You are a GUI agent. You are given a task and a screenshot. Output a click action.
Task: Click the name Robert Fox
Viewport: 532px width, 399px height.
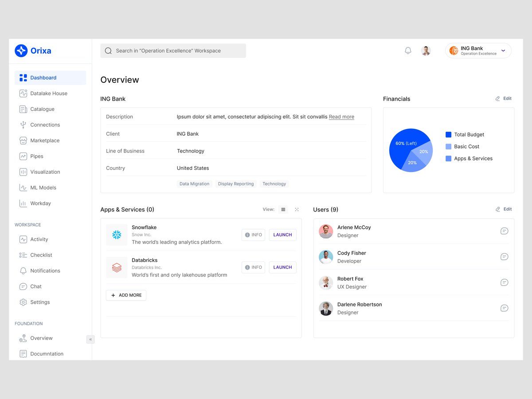pyautogui.click(x=350, y=279)
